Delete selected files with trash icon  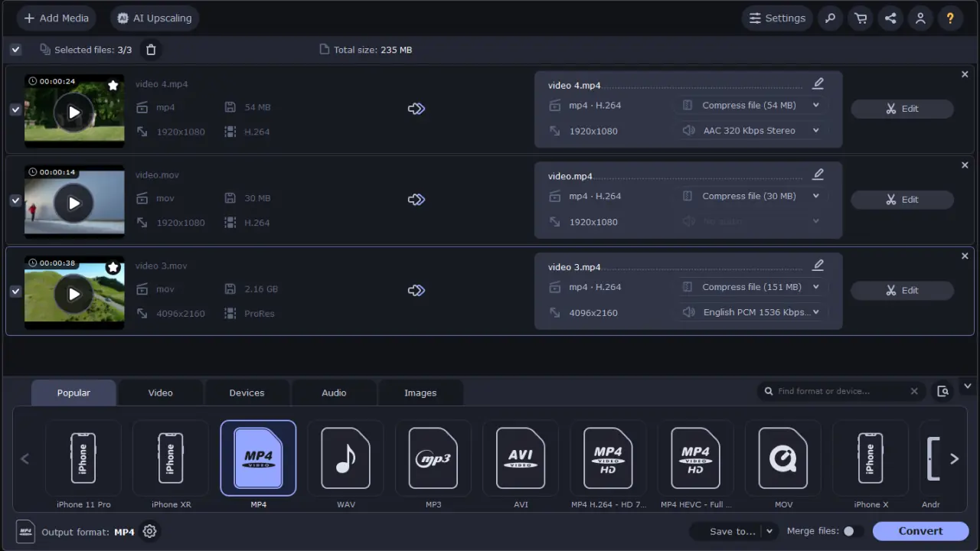pos(151,50)
